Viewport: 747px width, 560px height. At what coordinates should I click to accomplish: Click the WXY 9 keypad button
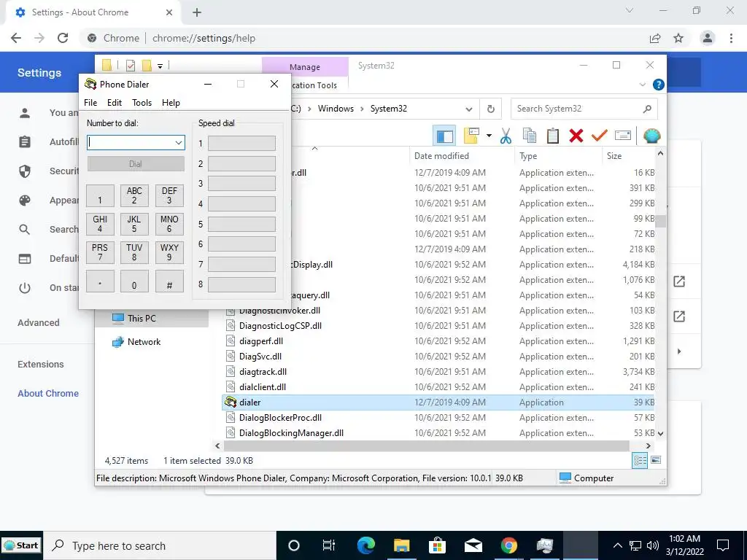[169, 253]
